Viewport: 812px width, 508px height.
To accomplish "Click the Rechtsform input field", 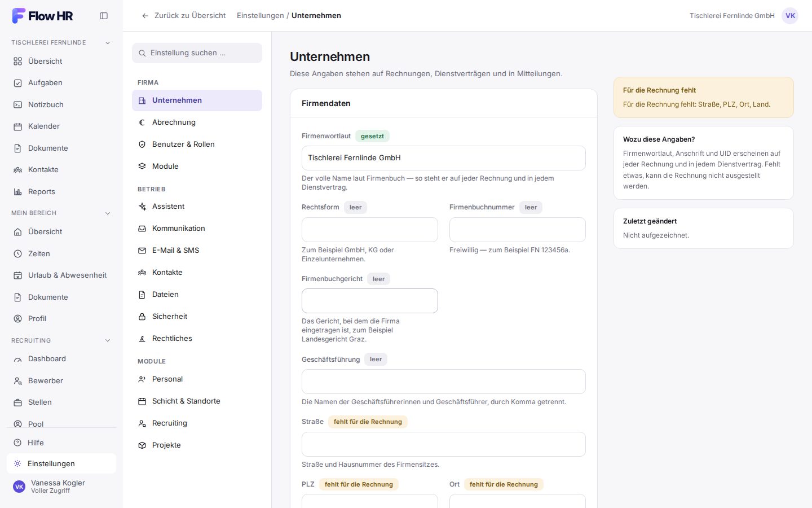I will (370, 230).
